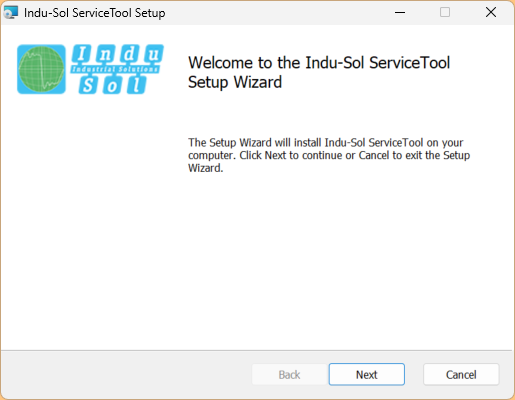Click the green oscilloscope logo graphic
Screen dimensions: 515x400
(41, 69)
